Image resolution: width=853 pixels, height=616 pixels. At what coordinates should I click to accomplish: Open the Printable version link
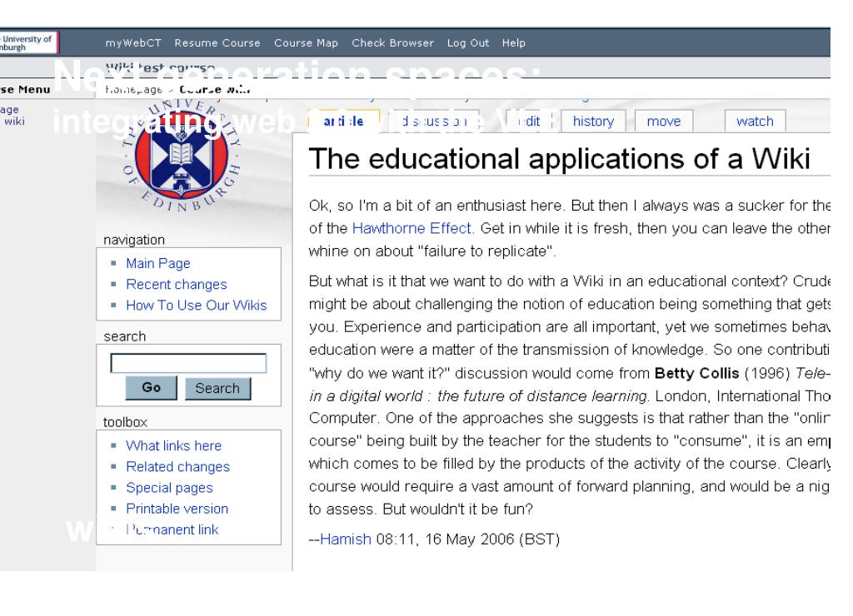point(177,509)
